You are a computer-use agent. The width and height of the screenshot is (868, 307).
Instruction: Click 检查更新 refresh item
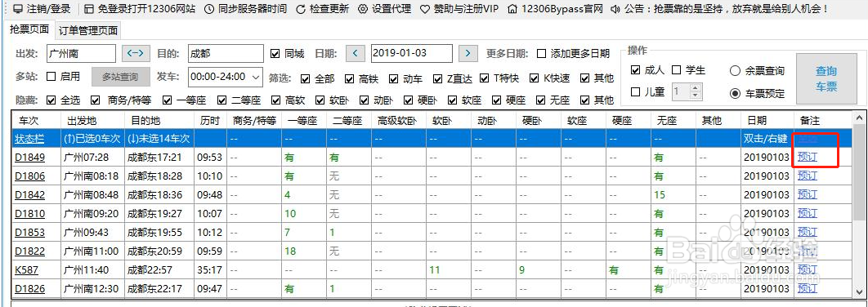(x=322, y=9)
